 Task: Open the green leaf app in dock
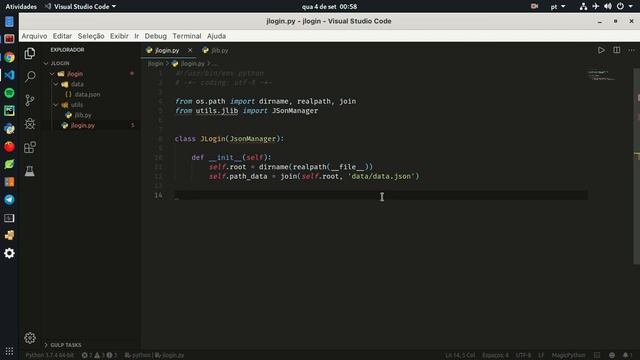[9, 164]
